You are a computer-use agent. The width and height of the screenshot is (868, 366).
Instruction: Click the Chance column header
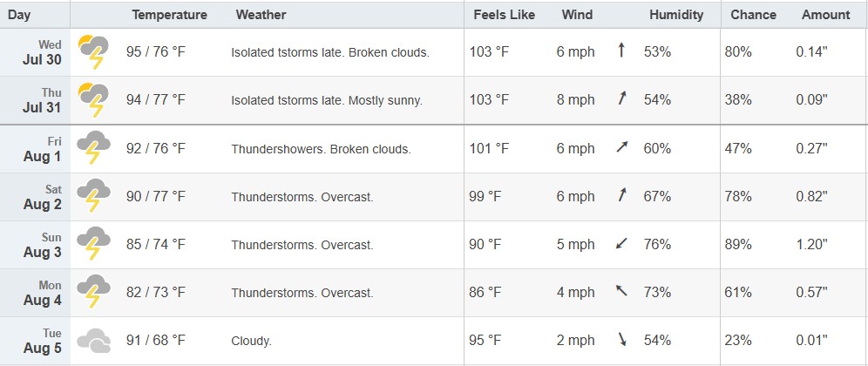[754, 15]
